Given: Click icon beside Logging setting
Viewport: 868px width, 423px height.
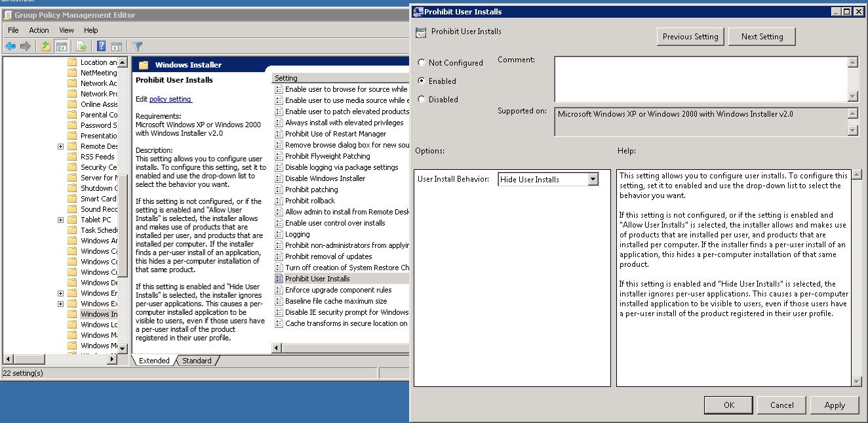Looking at the screenshot, I should point(279,234).
